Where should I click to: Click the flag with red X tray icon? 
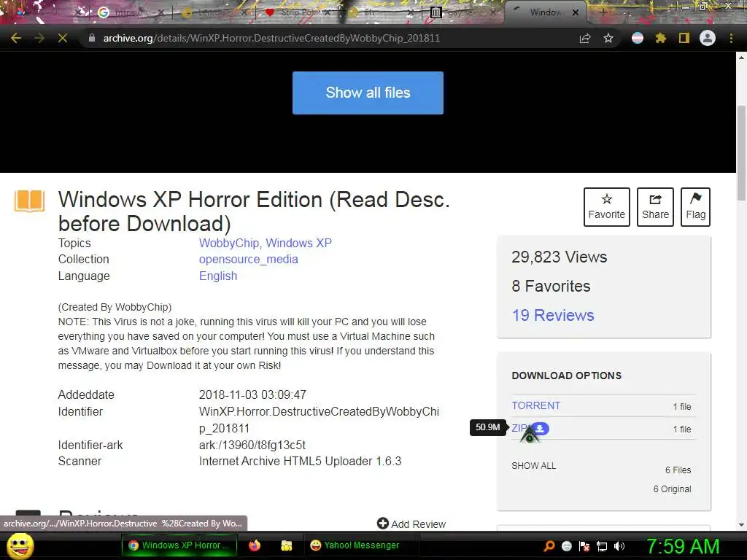tap(584, 546)
